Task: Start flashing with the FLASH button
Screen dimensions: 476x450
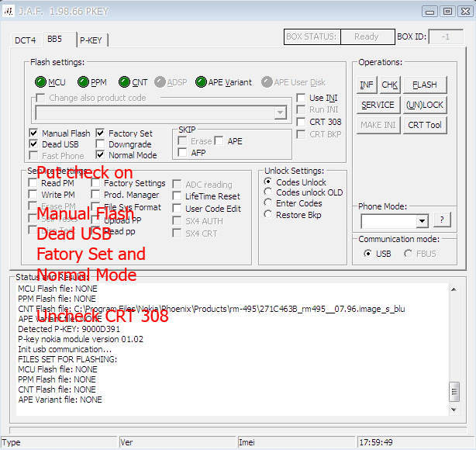Action: click(x=425, y=85)
